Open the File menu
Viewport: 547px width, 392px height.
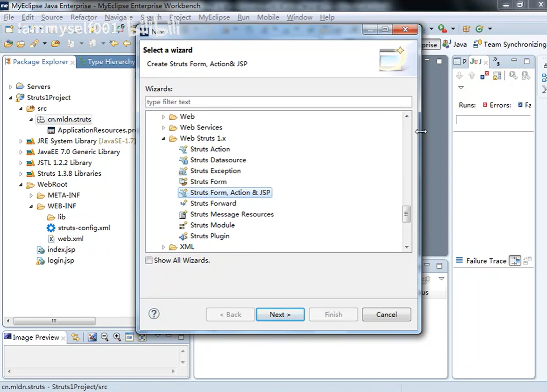point(9,17)
